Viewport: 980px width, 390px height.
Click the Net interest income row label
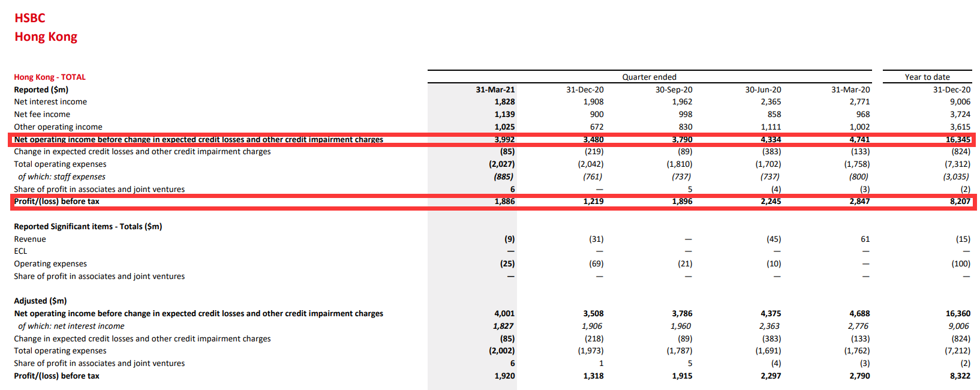coord(50,102)
